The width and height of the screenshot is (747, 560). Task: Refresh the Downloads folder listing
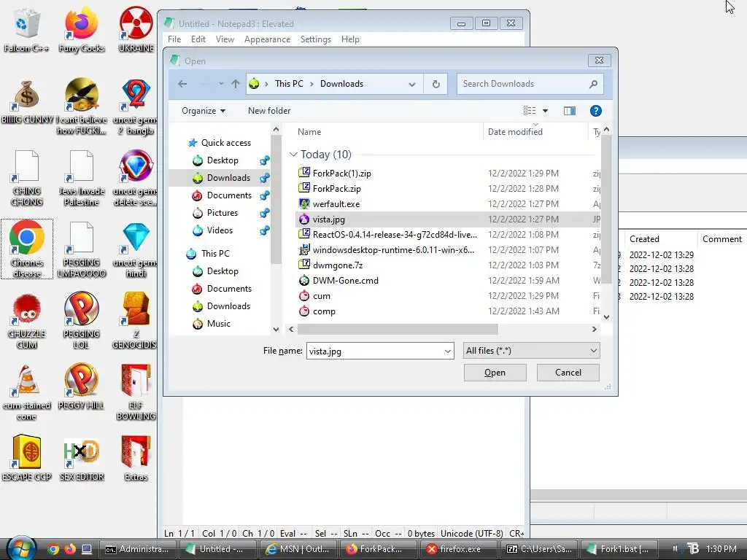(436, 85)
